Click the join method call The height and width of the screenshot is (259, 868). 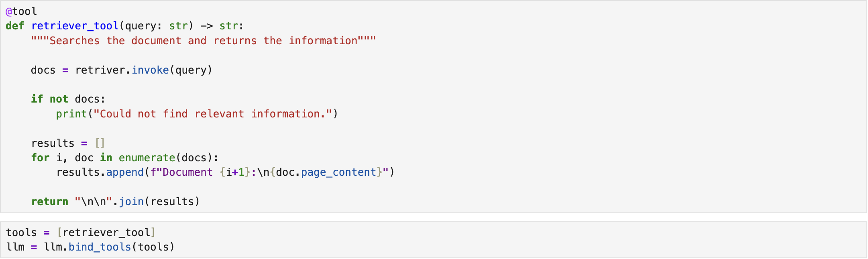[x=131, y=202]
